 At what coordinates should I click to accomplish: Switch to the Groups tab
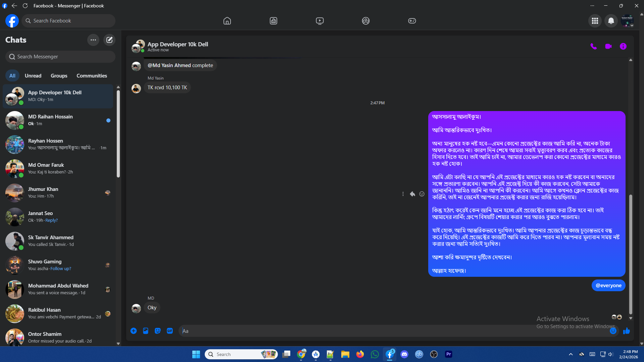click(x=59, y=76)
